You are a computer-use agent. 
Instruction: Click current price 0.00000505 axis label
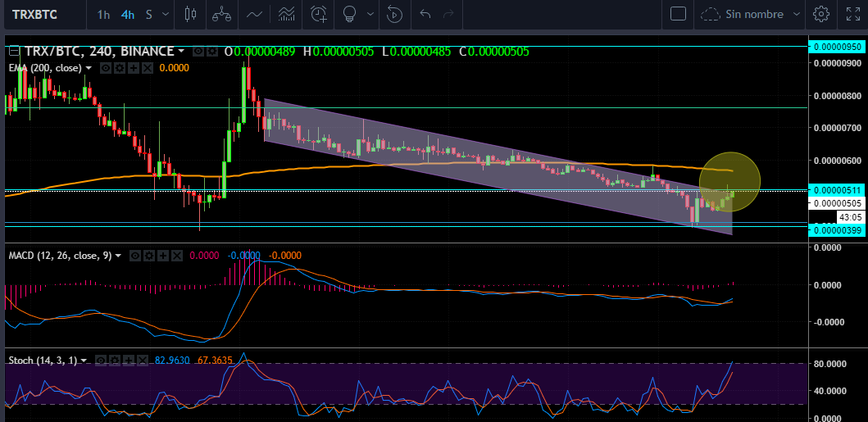tap(836, 203)
